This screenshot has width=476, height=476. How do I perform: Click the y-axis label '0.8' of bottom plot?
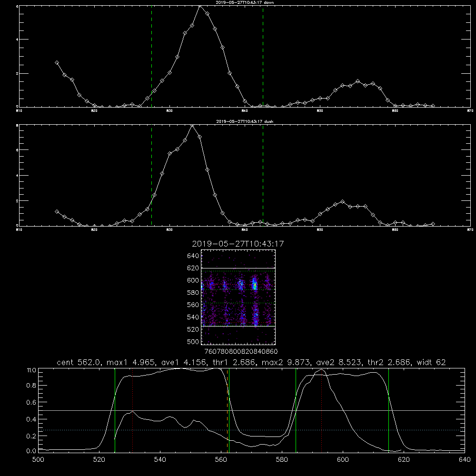(31, 386)
